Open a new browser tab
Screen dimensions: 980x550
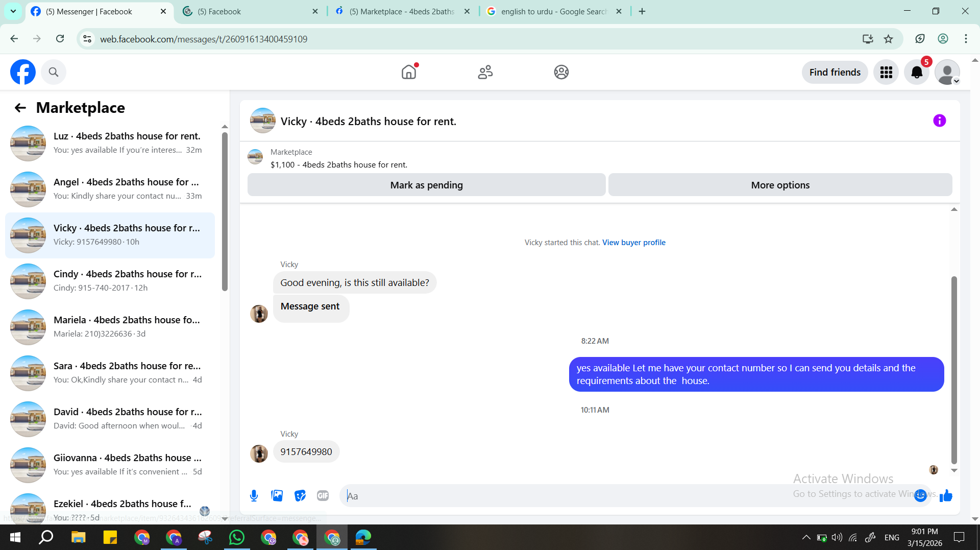[642, 11]
